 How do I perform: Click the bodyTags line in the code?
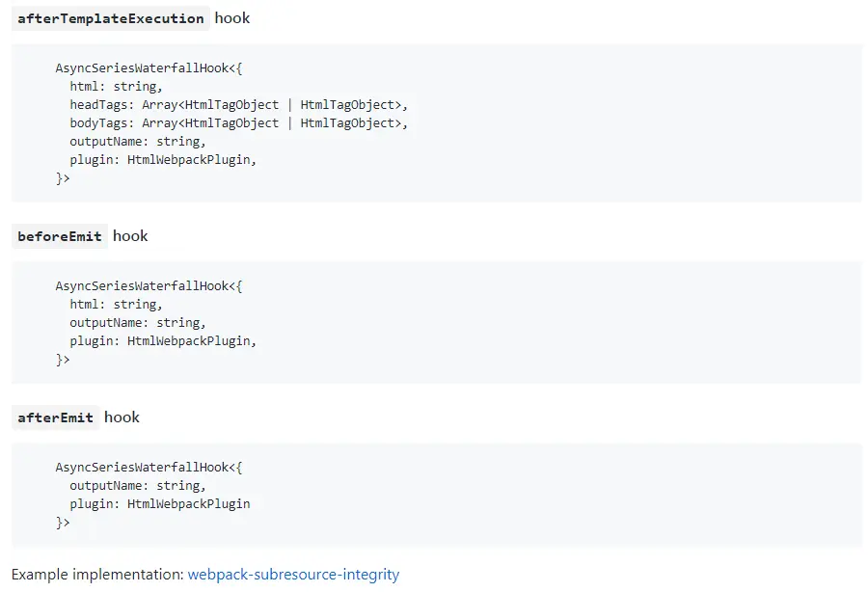point(239,123)
